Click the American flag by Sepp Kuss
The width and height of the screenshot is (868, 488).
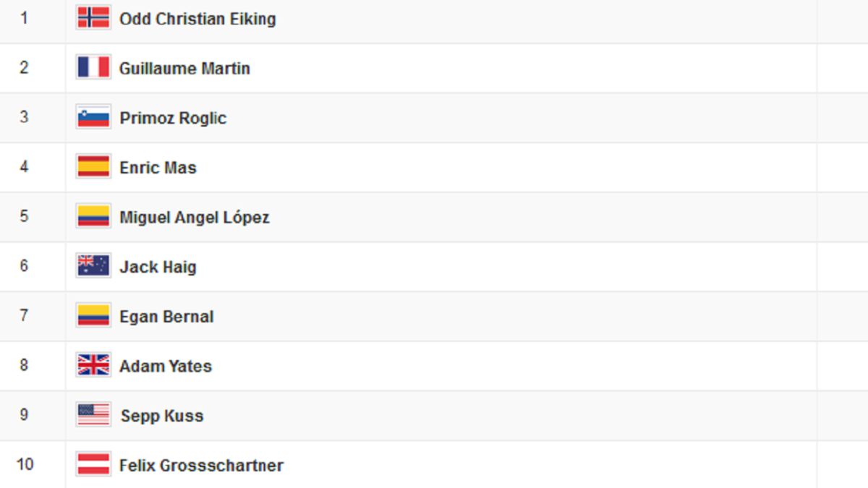(x=93, y=415)
